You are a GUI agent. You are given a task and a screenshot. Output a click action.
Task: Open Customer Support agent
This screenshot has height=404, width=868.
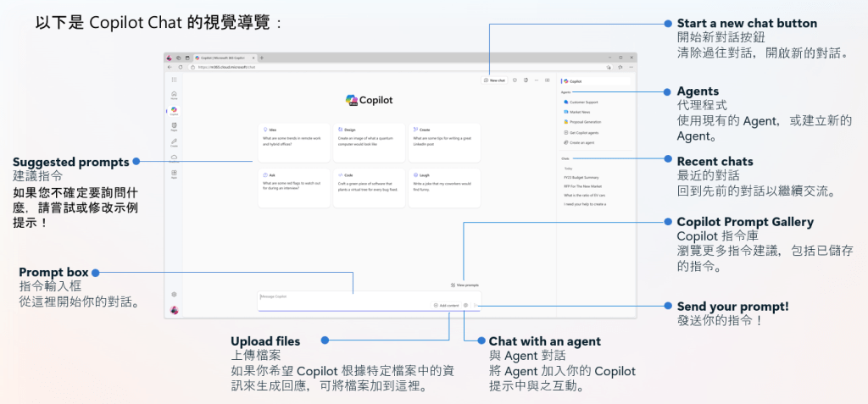tap(580, 102)
